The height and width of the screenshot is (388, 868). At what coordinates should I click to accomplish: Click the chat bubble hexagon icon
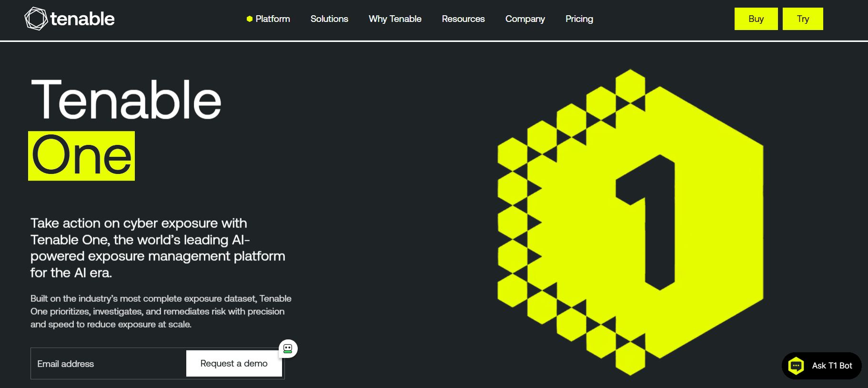tap(796, 366)
